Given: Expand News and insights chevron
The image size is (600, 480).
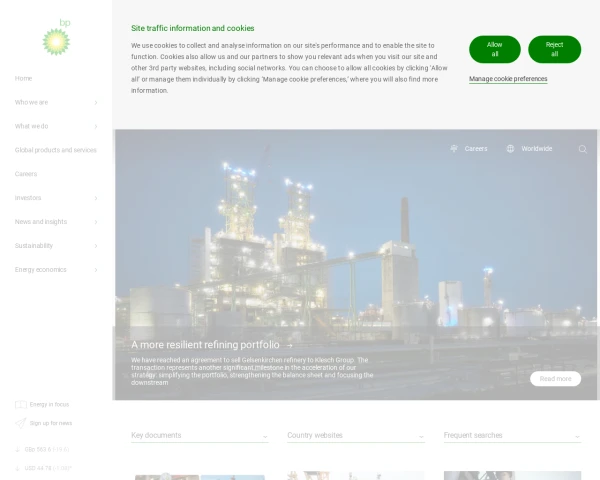Looking at the screenshot, I should point(96,222).
